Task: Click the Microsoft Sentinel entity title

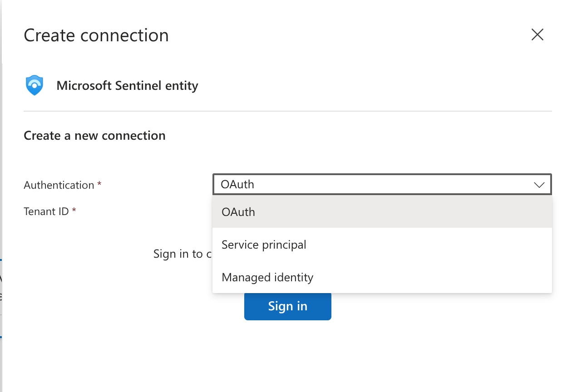Action: [127, 86]
